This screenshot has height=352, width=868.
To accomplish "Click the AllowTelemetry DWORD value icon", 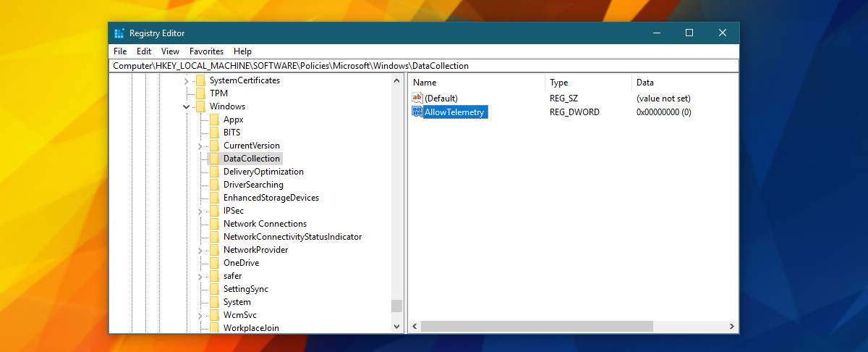I will (417, 112).
